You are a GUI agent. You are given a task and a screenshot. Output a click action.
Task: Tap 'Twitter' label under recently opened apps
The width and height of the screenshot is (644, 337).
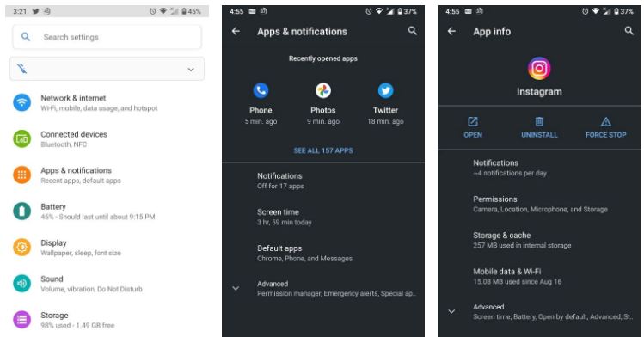[x=385, y=110]
